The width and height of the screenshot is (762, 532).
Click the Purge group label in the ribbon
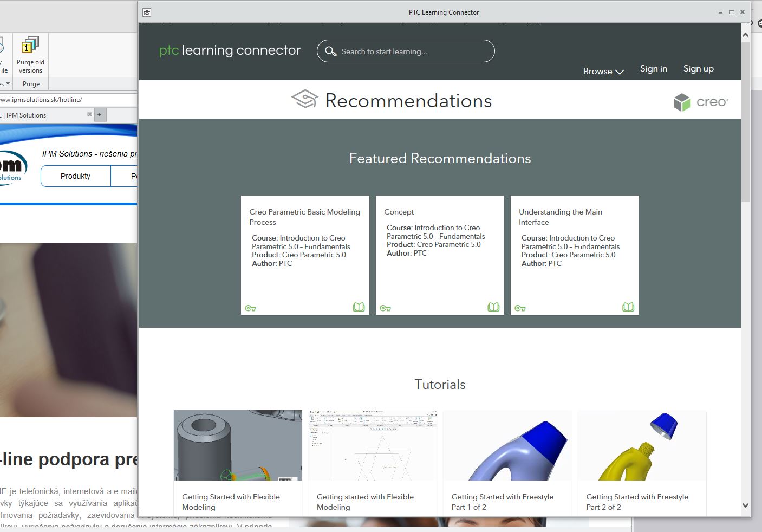point(31,84)
